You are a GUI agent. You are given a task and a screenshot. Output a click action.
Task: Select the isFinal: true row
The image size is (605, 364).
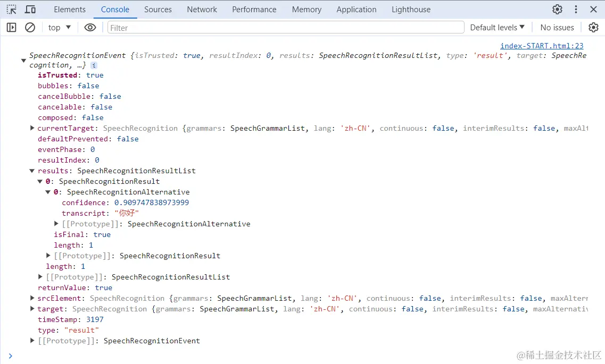point(82,234)
